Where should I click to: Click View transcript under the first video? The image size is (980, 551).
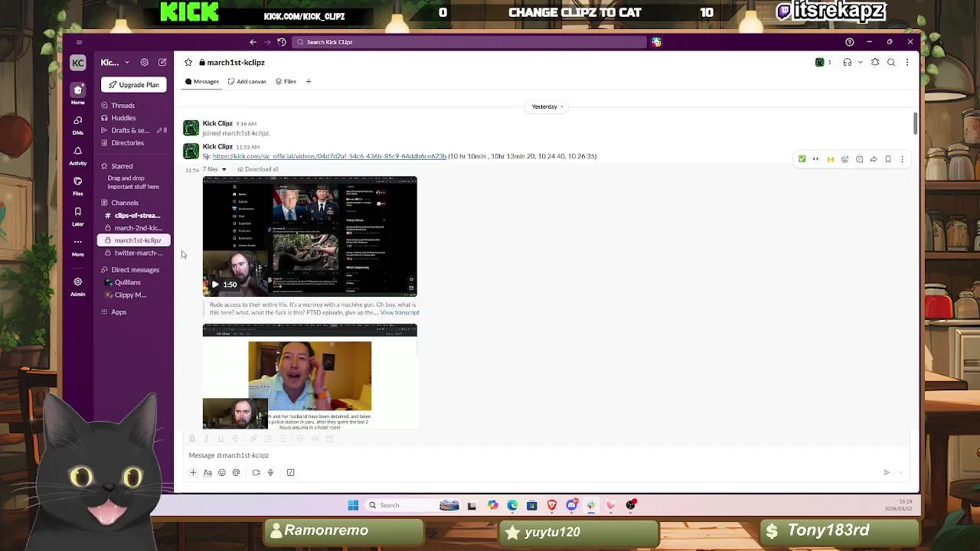pos(400,312)
